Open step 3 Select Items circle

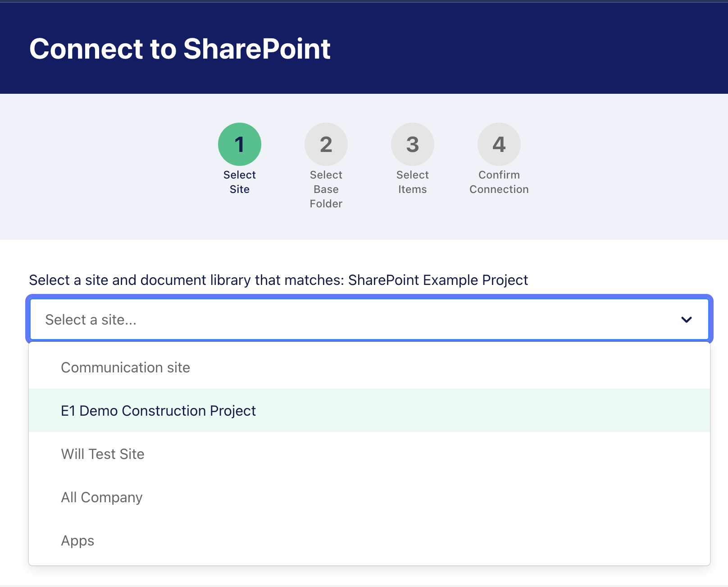(x=413, y=144)
